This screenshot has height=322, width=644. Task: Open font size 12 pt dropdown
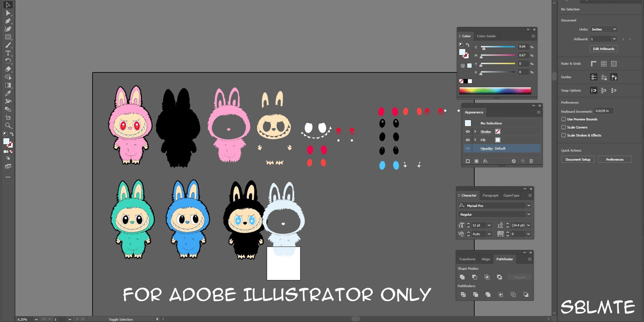coord(489,225)
